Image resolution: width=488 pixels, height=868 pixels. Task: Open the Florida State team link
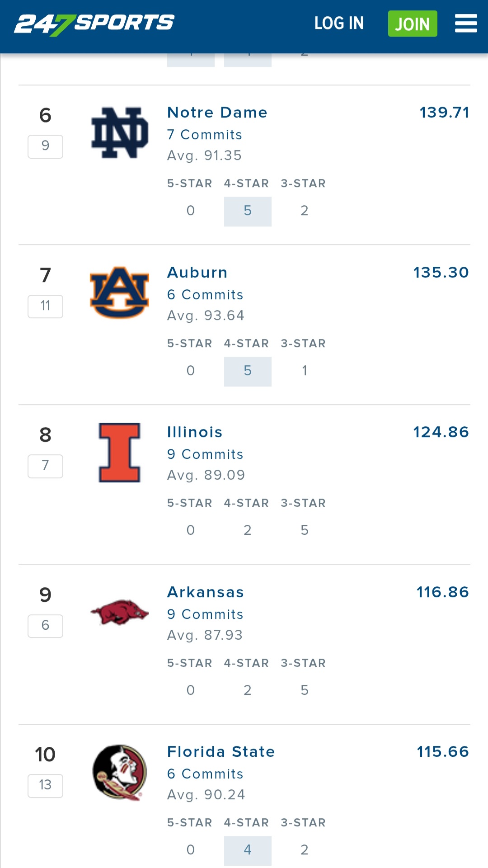point(221,751)
